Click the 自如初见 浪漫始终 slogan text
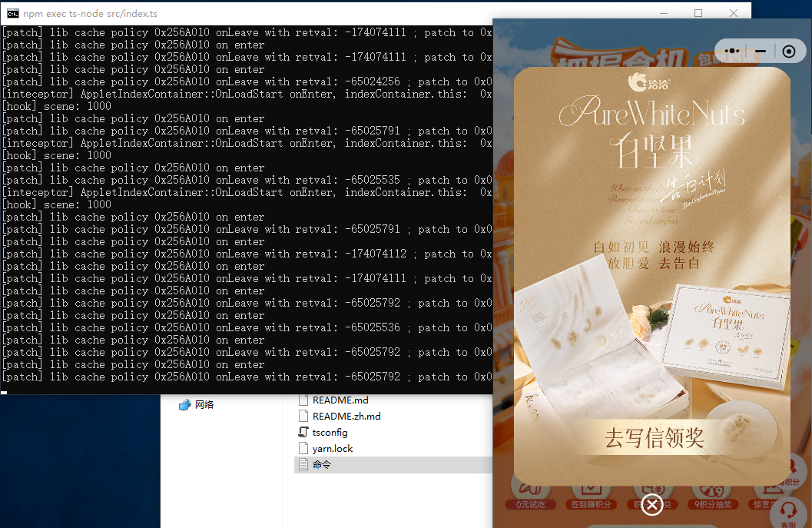 [654, 247]
